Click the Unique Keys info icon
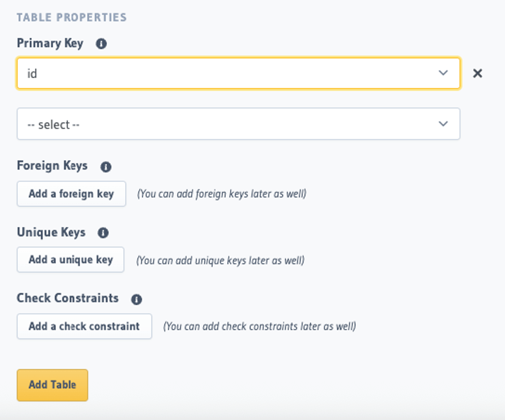Viewport: 505px width, 420px height. point(103,233)
